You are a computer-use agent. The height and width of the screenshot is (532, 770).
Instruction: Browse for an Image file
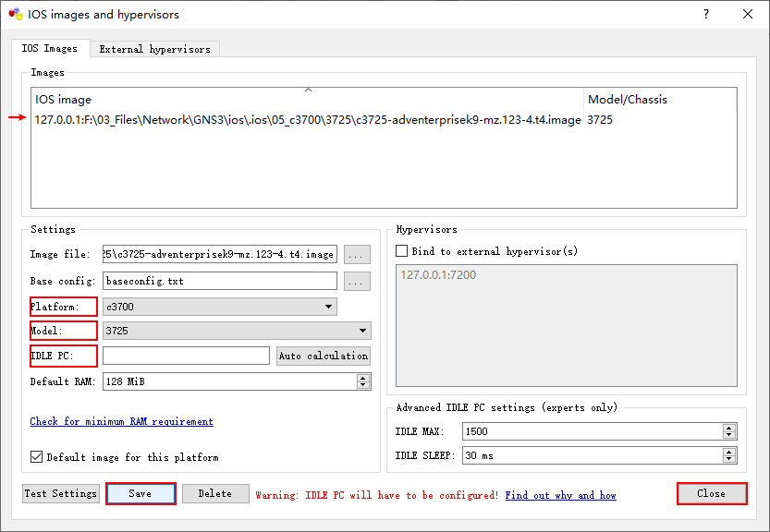(357, 254)
